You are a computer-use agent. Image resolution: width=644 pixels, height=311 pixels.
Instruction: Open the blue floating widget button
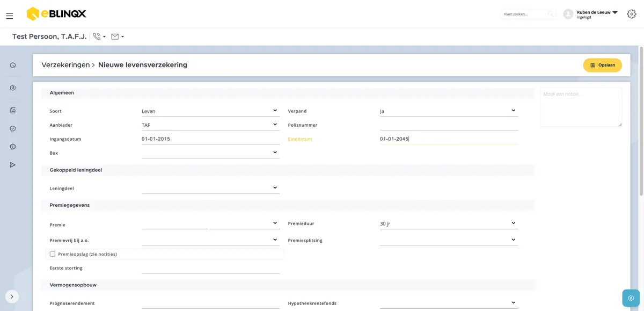pos(631,298)
